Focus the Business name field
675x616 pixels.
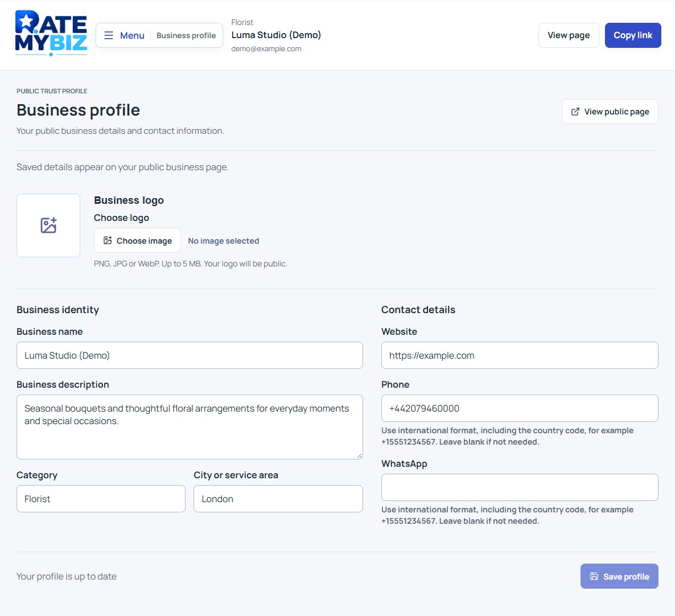(190, 356)
